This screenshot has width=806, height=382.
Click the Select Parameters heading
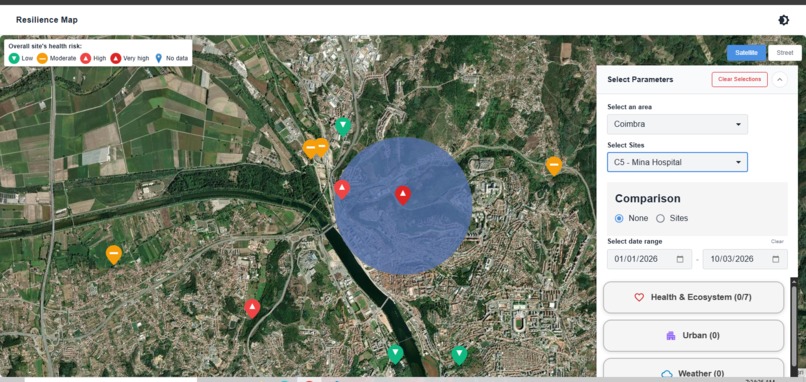click(x=640, y=80)
